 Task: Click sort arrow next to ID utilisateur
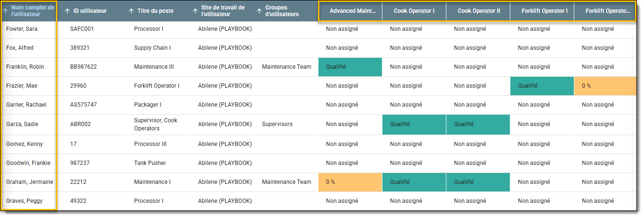click(x=67, y=11)
